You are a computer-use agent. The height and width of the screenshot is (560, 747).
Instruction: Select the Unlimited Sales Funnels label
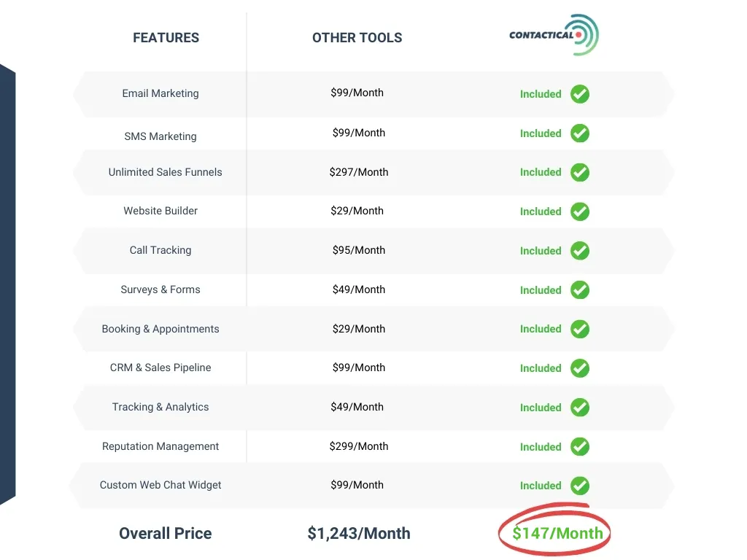coord(166,172)
